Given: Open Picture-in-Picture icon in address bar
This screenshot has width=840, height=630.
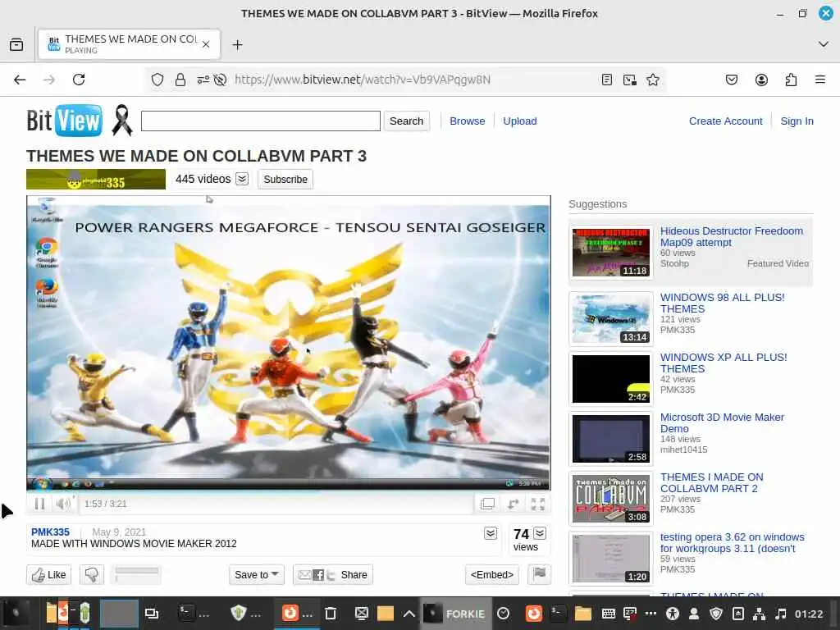Looking at the screenshot, I should point(630,80).
